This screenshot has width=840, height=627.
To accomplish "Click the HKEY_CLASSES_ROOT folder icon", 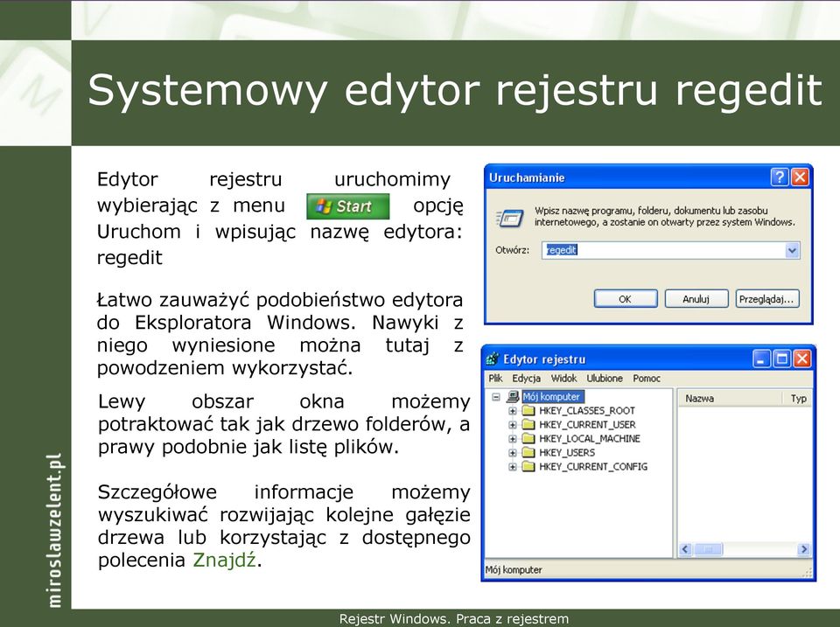I will [528, 411].
